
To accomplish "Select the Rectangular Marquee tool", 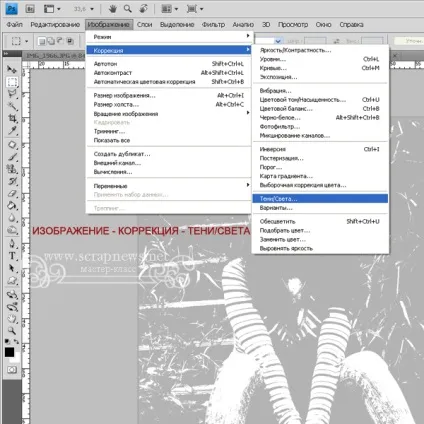I will coord(12,82).
